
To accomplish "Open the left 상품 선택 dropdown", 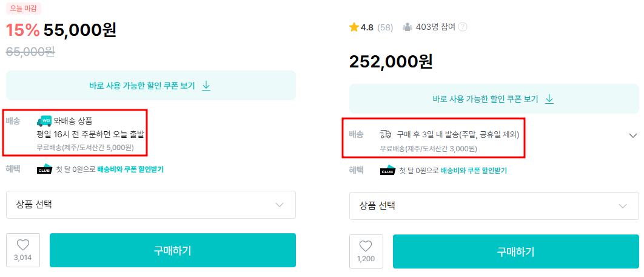I will 151,205.
